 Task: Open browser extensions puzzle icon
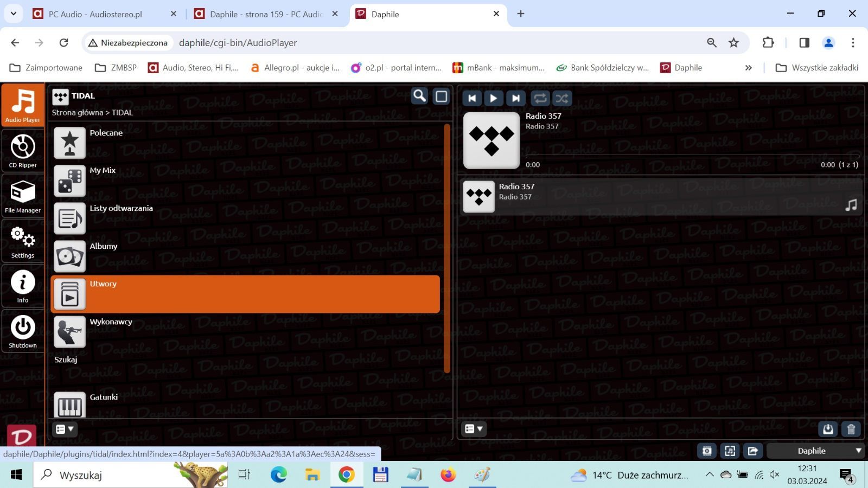click(x=768, y=42)
